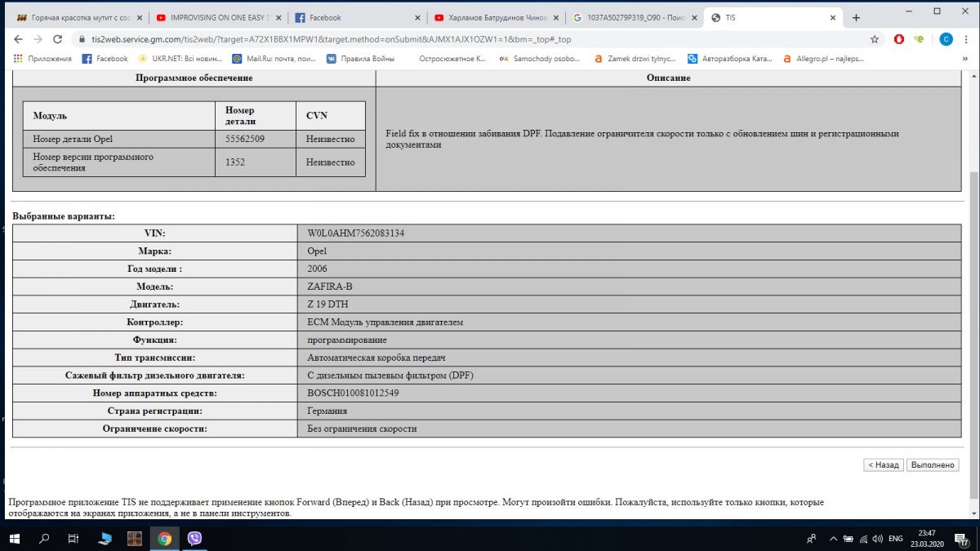Screen dimensions: 980x551
Task: Open the Chrome taskbar icon
Action: tap(164, 538)
